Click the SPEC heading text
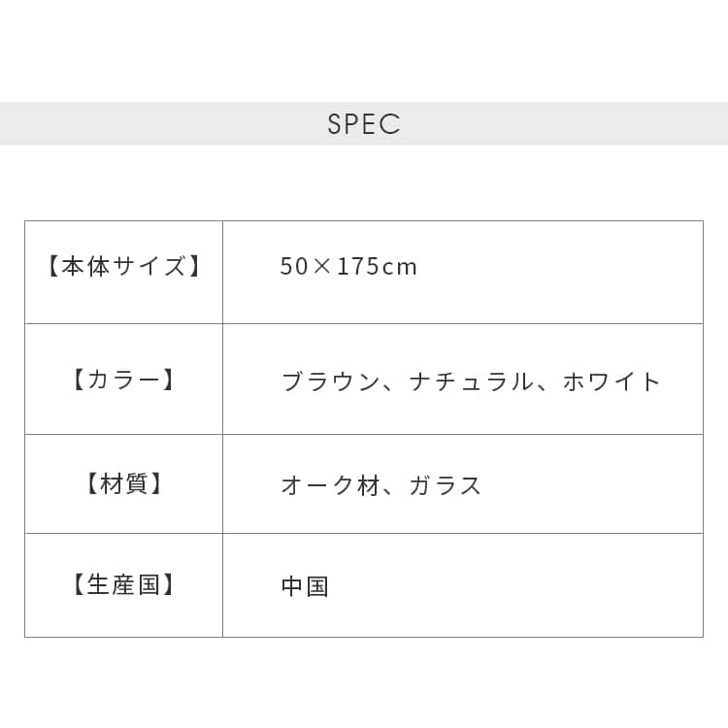 coord(364,124)
